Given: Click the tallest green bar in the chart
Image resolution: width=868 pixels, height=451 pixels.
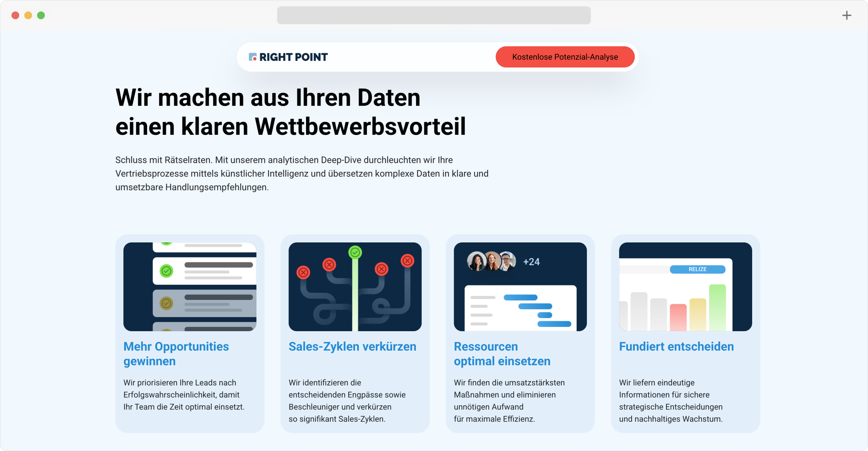Looking at the screenshot, I should point(717,307).
